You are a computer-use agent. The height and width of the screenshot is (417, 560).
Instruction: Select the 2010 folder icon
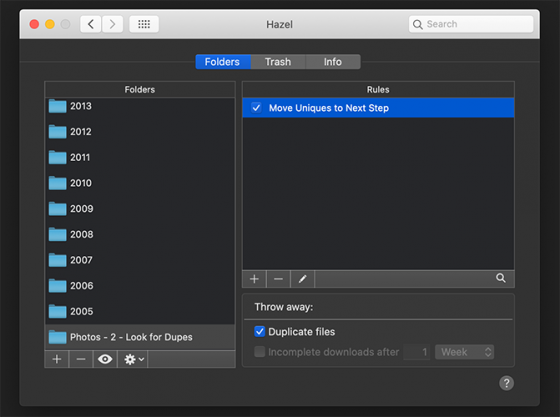click(58, 183)
